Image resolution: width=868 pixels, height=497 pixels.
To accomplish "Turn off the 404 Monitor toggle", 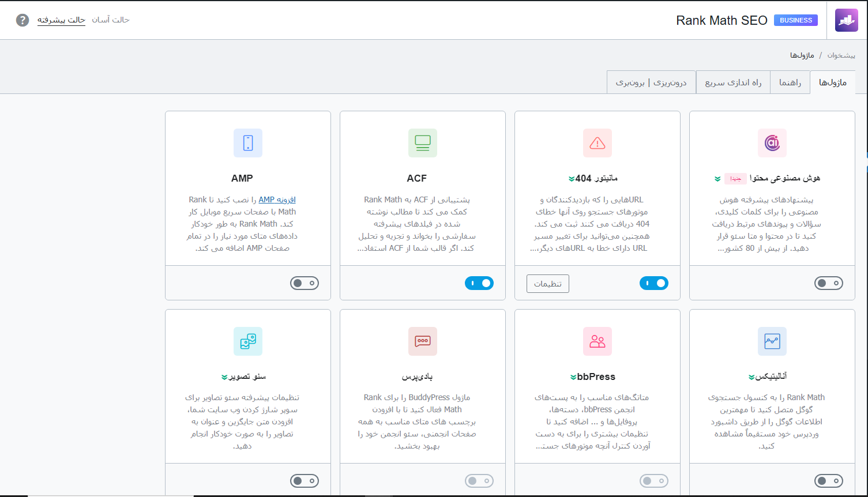I will (x=653, y=283).
